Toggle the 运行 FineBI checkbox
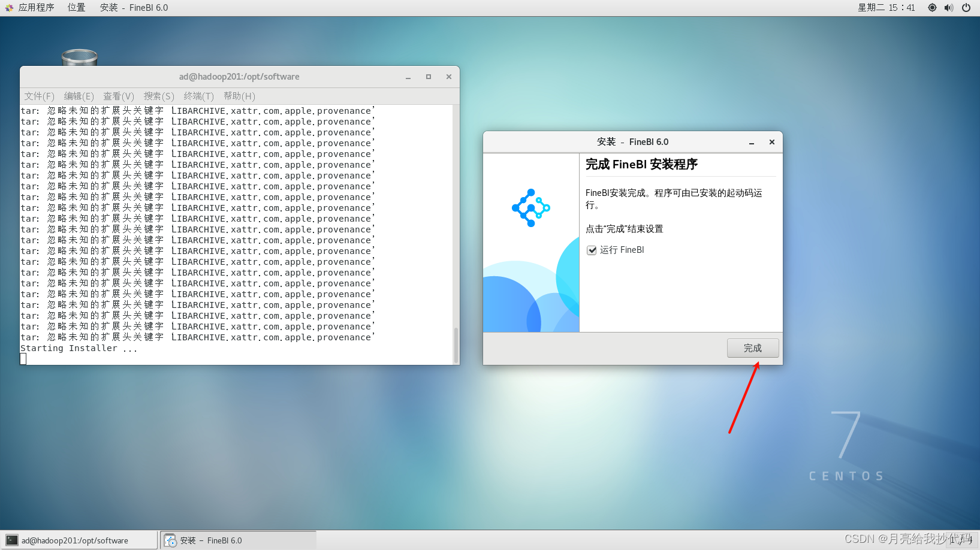 [592, 250]
